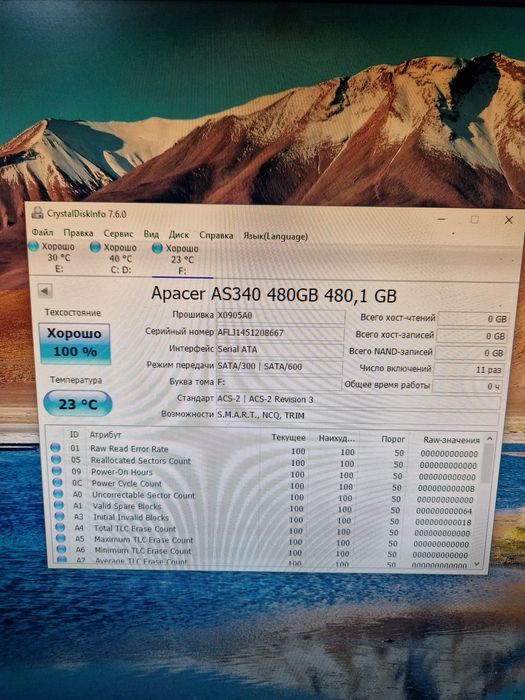Open the Диск menu
This screenshot has height=700, width=525.
click(179, 234)
